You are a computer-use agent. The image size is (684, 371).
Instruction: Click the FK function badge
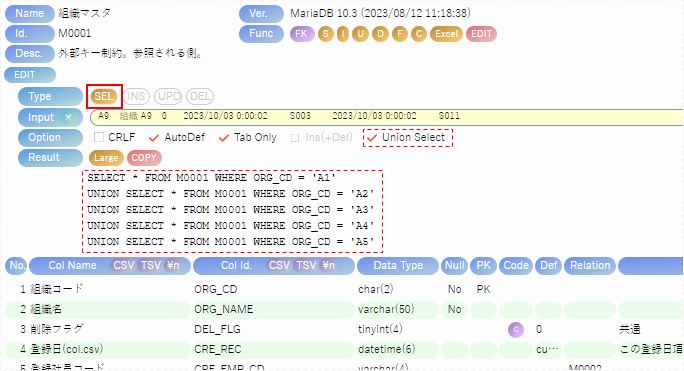pos(302,34)
